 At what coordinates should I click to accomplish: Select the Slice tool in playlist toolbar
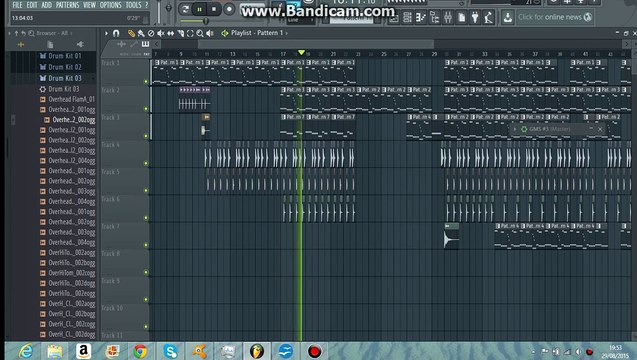(180, 33)
